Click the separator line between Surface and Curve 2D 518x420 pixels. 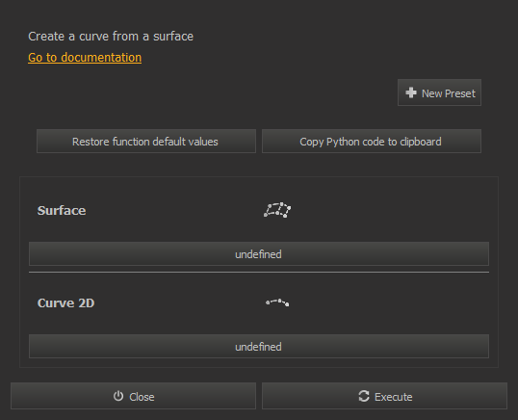pos(259,273)
